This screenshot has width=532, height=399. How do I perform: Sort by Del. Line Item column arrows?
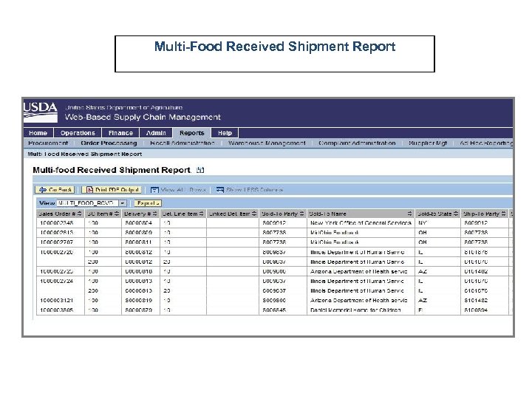(x=201, y=214)
